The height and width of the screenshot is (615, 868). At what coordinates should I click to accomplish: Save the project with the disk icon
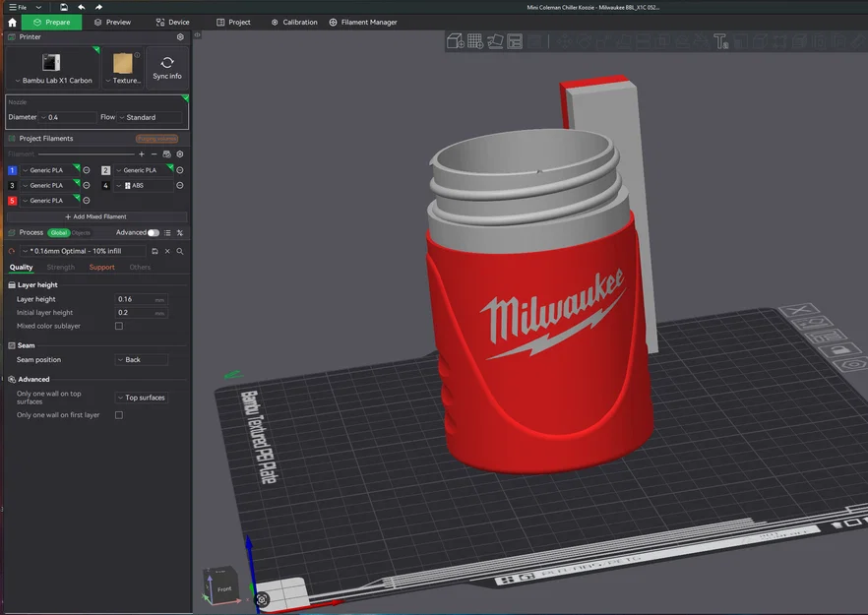(64, 7)
